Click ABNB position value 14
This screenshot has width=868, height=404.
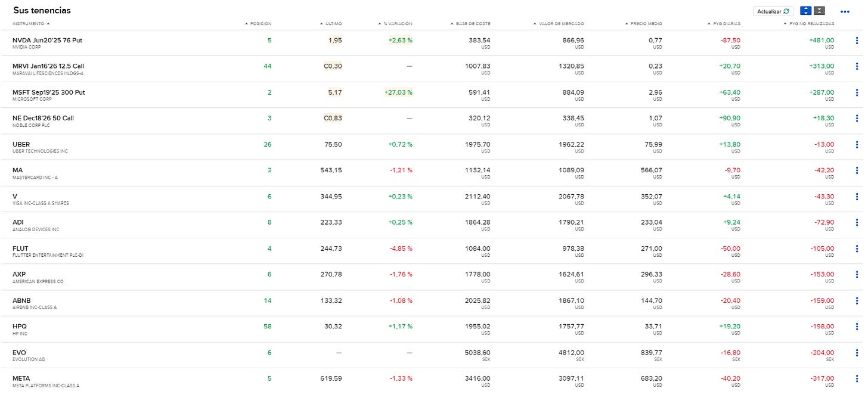(x=268, y=300)
